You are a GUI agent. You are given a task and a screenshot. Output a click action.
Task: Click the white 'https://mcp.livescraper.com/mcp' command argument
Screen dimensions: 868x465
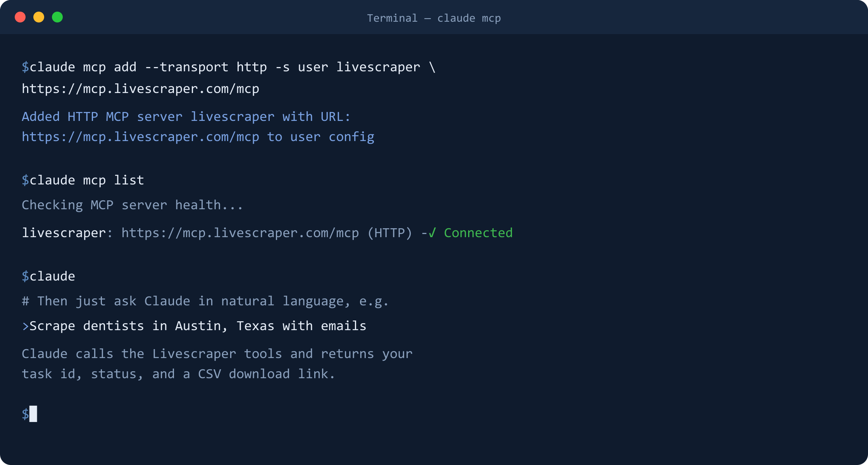click(140, 89)
